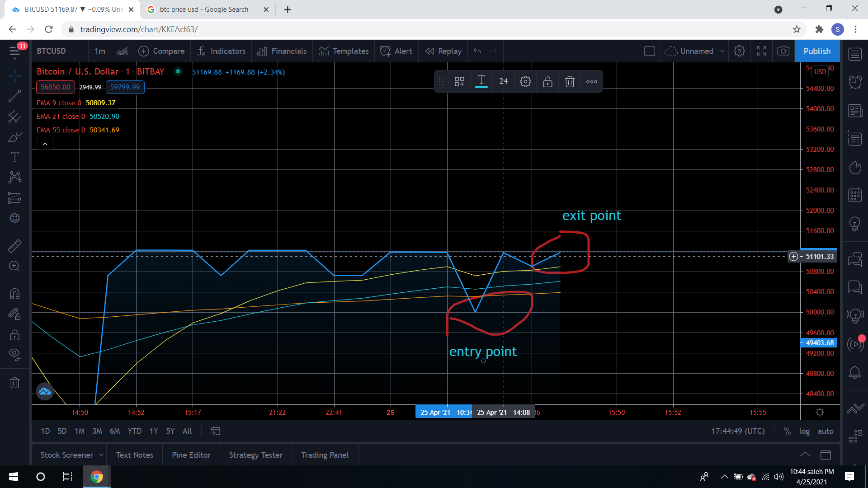The height and width of the screenshot is (488, 868).
Task: Open the prediction and measurement tools
Action: pyautogui.click(x=14, y=197)
